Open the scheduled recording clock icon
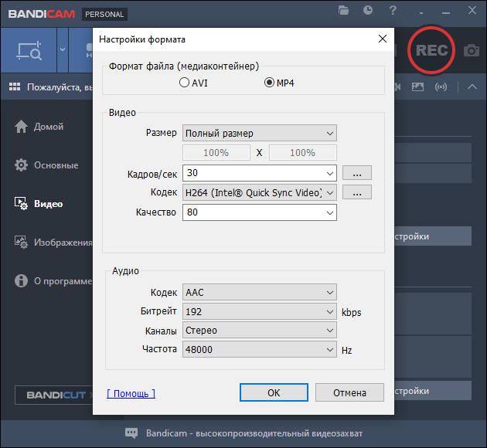487x448 pixels. coord(368,10)
